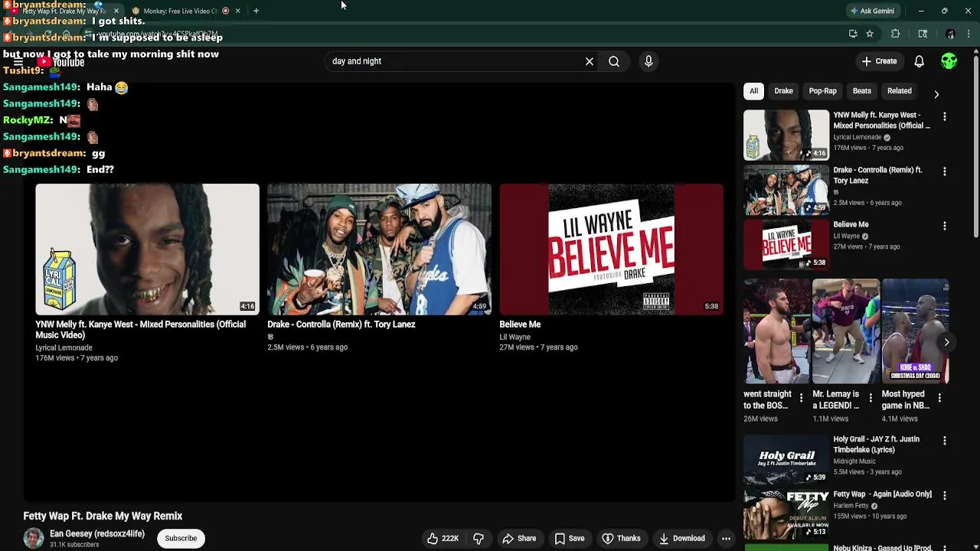Save the video to a playlist
Viewport: 980px width, 551px height.
point(570,538)
